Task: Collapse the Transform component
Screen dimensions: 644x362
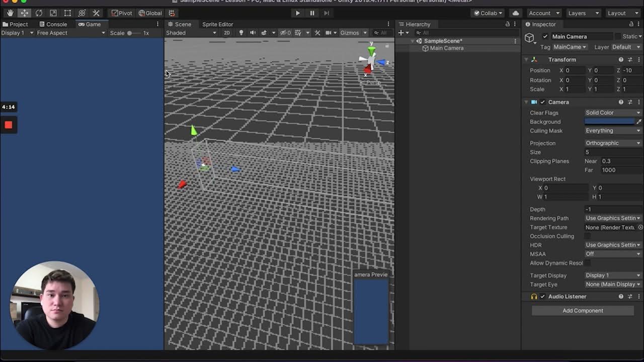Action: (x=526, y=60)
